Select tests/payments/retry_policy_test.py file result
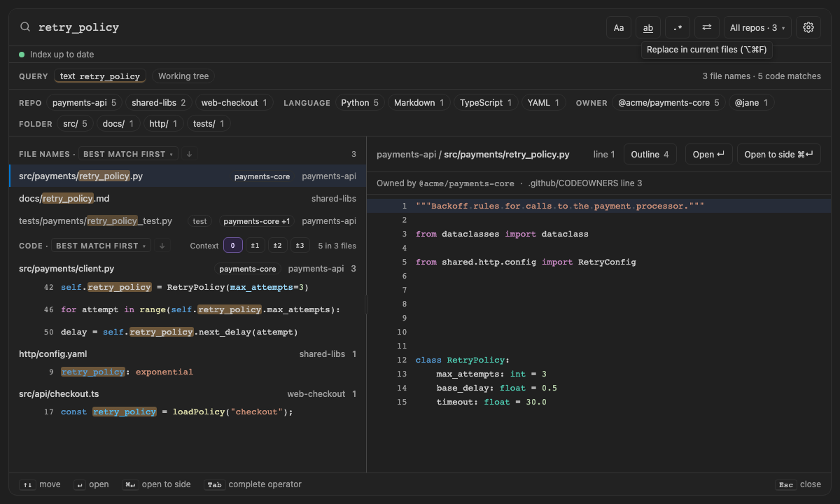This screenshot has height=504, width=840. pos(188,221)
